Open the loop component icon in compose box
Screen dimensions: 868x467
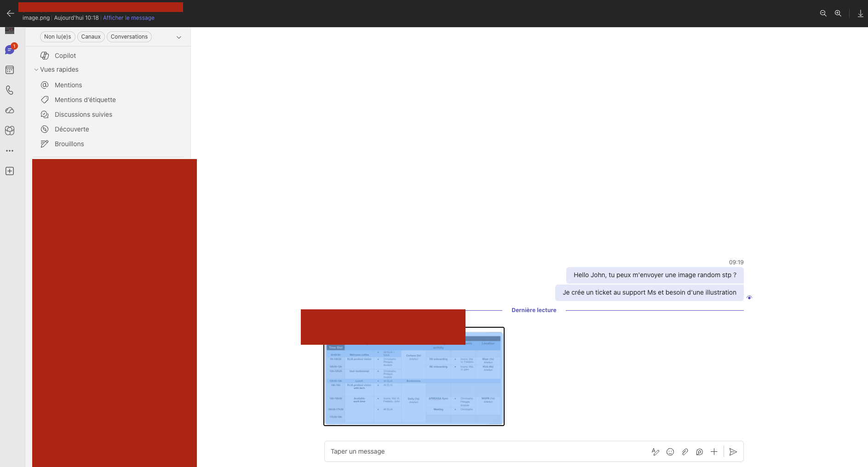pyautogui.click(x=700, y=452)
